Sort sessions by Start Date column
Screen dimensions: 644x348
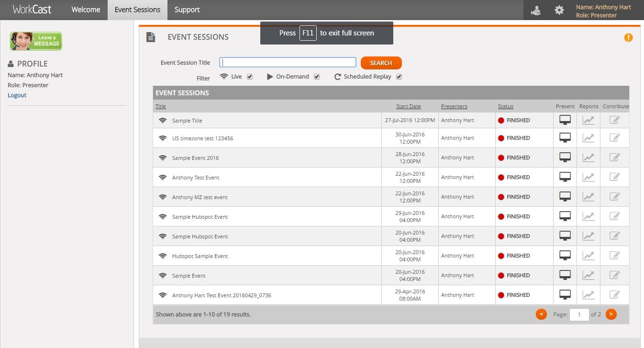[409, 106]
